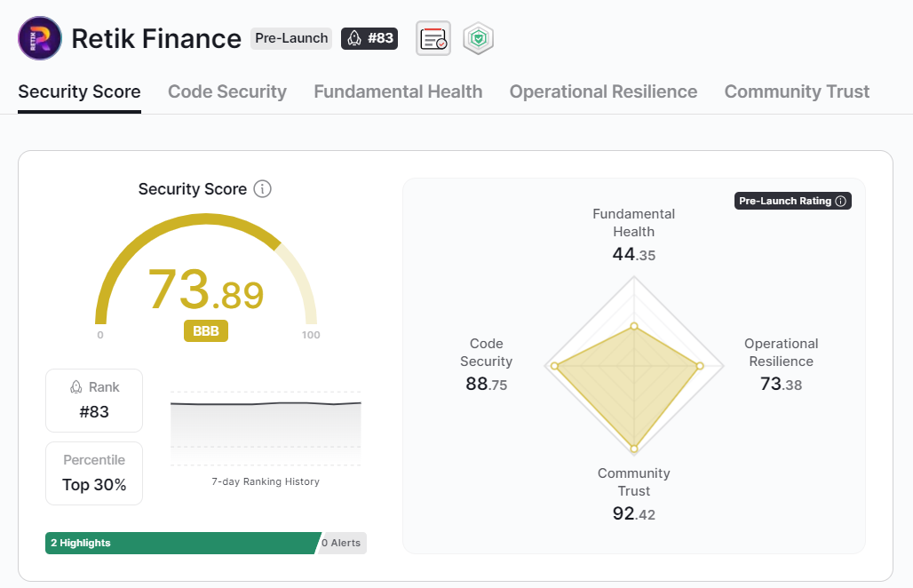
Task: Go to the Operational Resilience tab
Action: [x=603, y=92]
